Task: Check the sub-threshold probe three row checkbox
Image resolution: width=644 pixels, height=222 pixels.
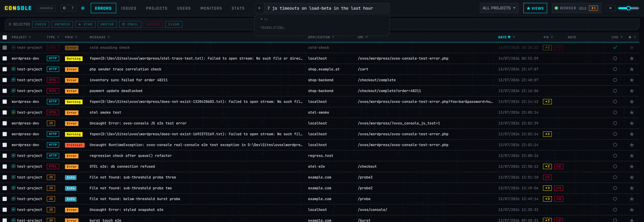Action: [x=5, y=177]
